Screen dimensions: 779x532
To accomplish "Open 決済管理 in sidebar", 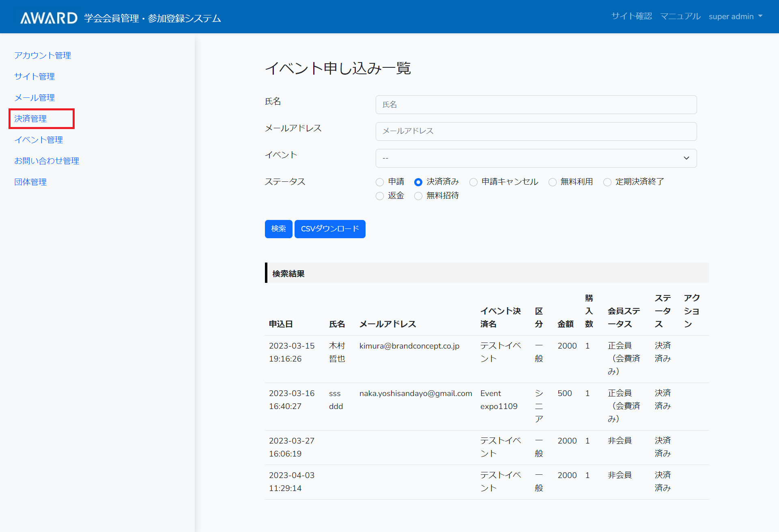I will point(30,118).
